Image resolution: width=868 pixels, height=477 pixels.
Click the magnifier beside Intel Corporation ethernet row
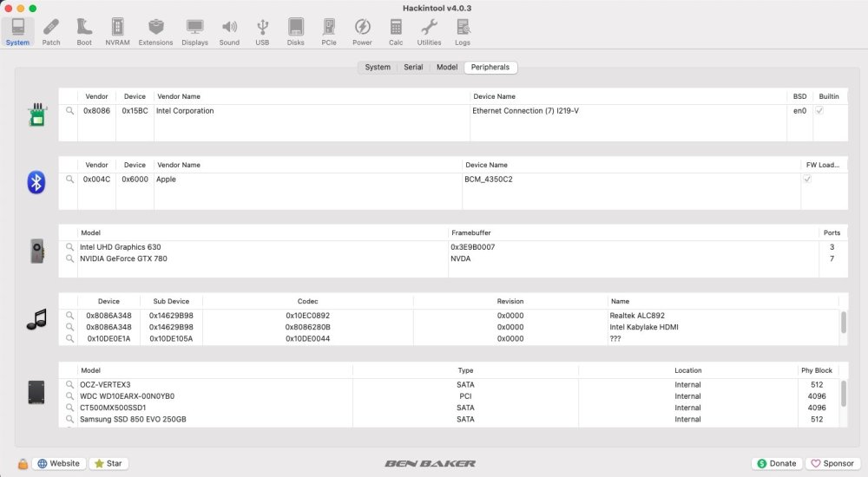pos(69,111)
